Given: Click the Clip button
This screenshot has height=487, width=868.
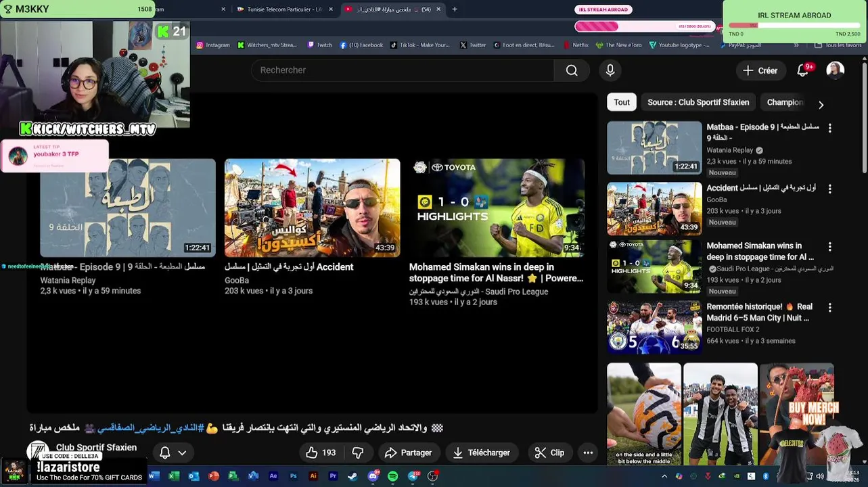Looking at the screenshot, I should click(549, 453).
